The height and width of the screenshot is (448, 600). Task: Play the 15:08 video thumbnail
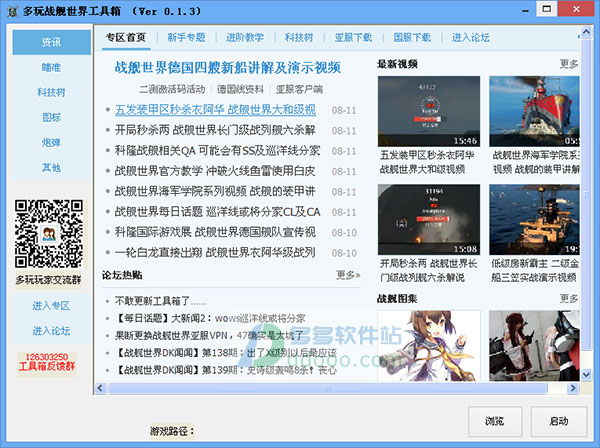[429, 220]
